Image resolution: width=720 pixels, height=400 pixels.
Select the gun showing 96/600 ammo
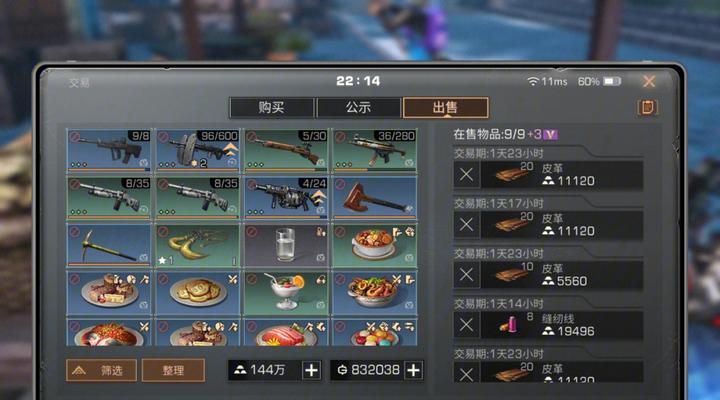click(x=197, y=151)
